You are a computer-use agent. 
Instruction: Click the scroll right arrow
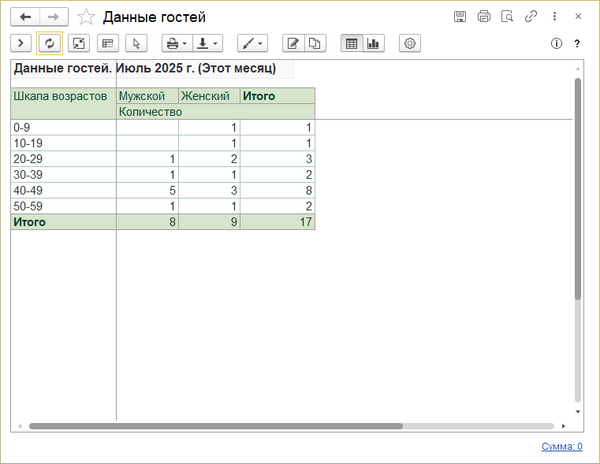point(563,426)
